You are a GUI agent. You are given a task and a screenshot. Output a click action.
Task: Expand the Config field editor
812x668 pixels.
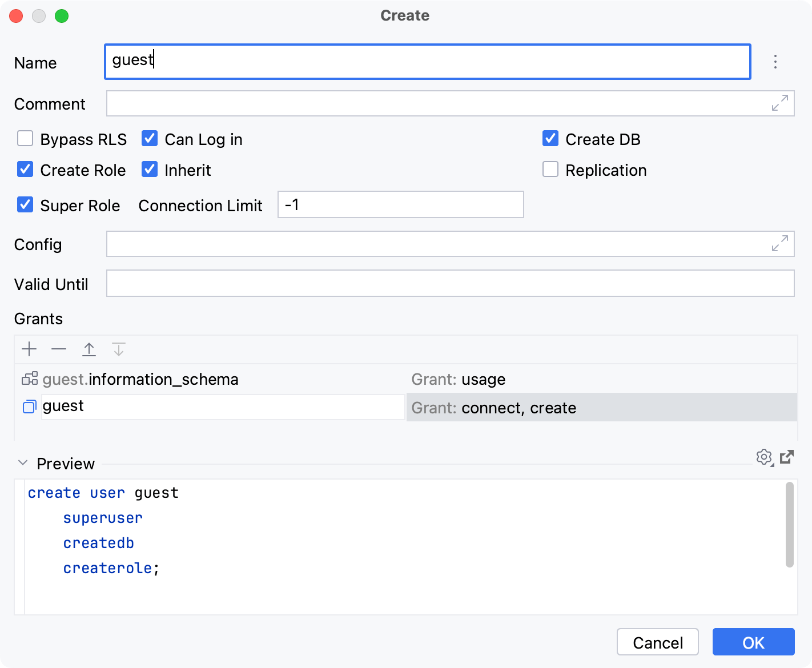[x=779, y=244]
